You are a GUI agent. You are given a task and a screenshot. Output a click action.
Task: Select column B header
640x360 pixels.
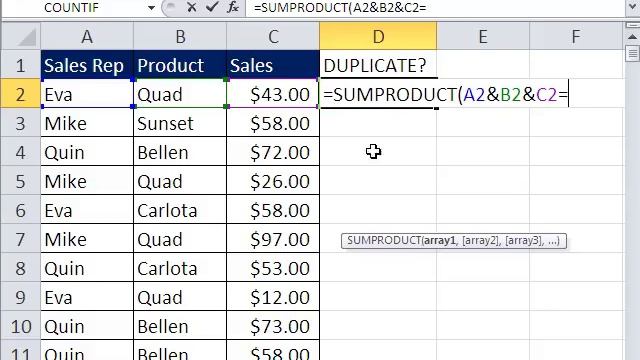180,37
